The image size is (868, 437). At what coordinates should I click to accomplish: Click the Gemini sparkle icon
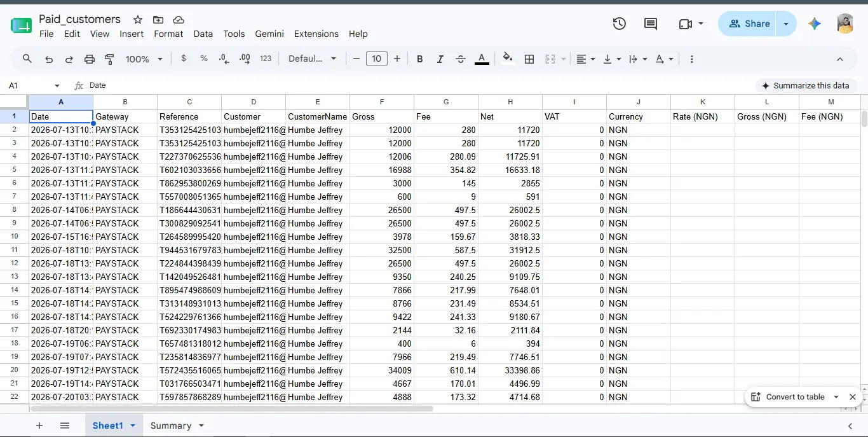coord(815,24)
